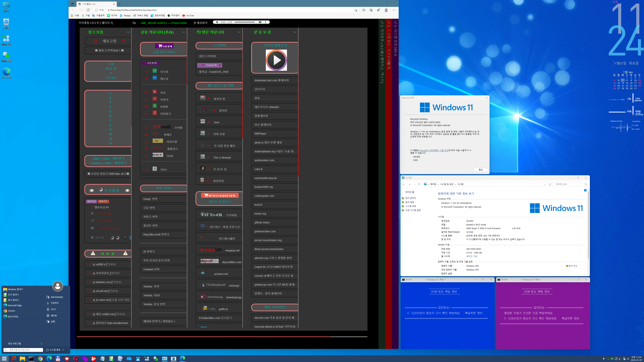Toggle the 6종 적용 checkbox
This screenshot has width=644, height=362.
[x=92, y=238]
